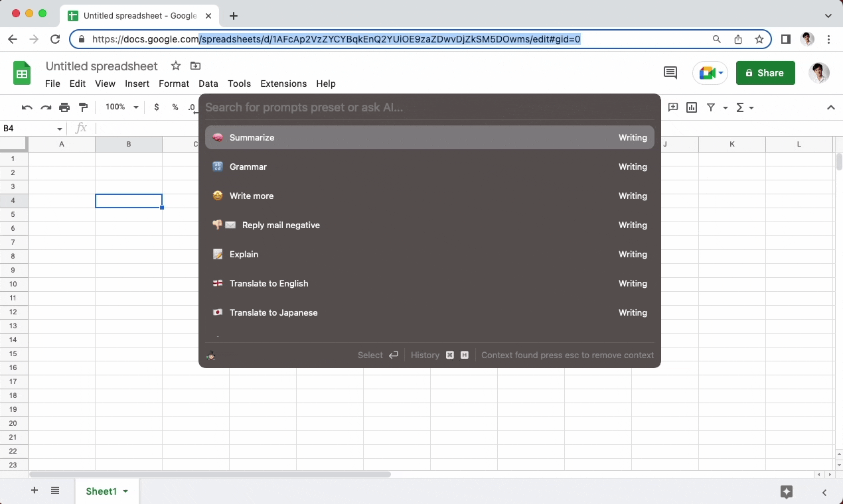Screen dimensions: 843x504
Task: Click the Redo arrow in the toolbar
Action: 46,107
